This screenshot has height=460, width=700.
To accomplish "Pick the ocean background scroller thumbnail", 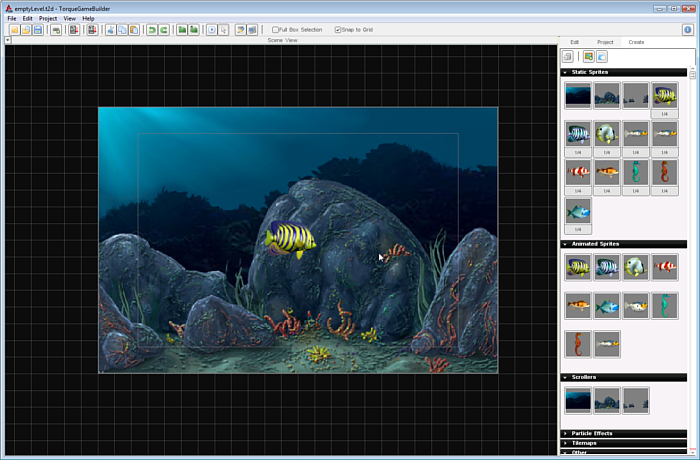I will coord(577,399).
